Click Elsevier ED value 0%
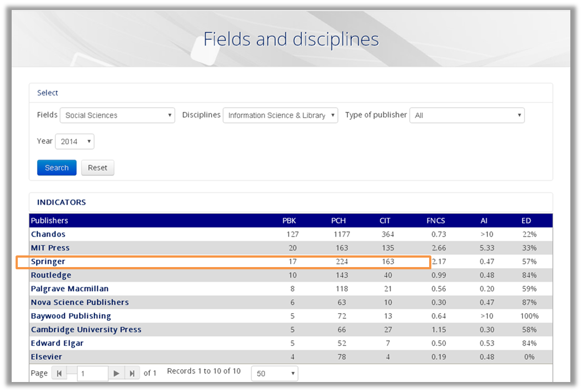 coord(529,357)
